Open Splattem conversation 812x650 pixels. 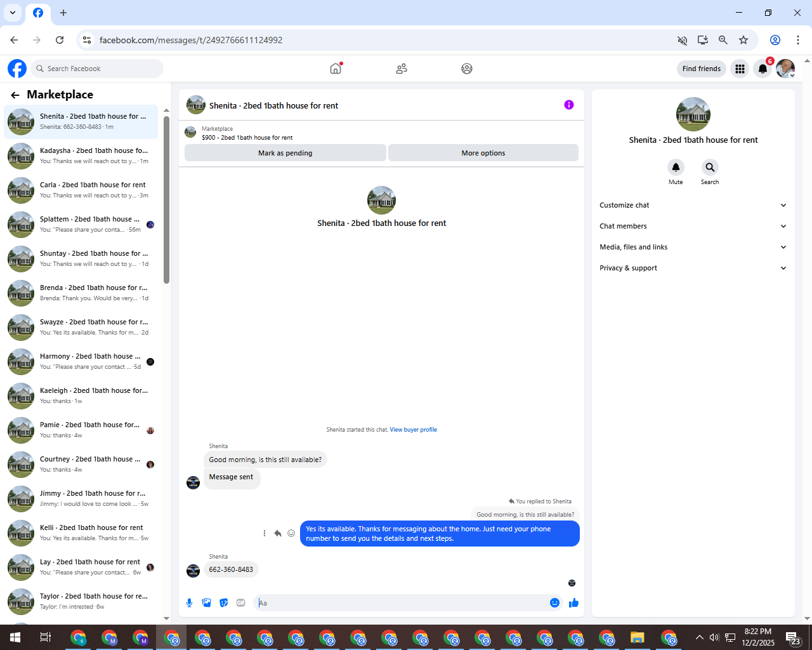(81, 225)
